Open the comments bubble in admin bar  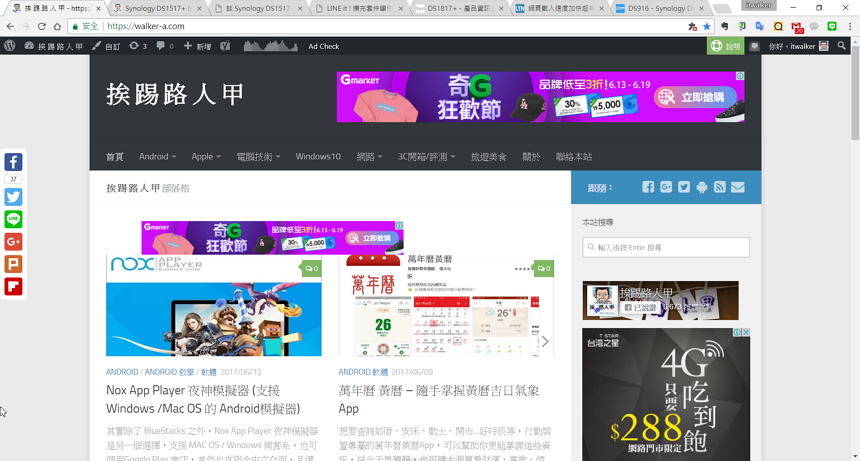165,46
